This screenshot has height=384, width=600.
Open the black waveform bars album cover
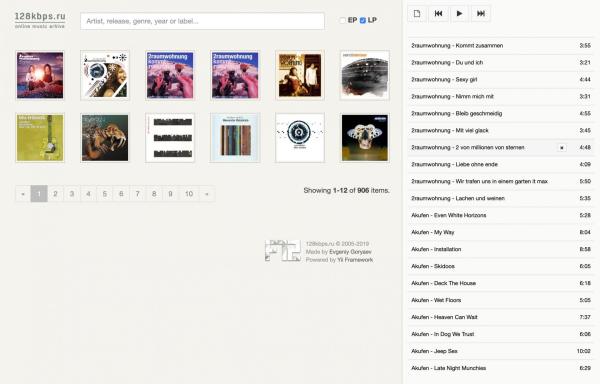click(x=170, y=138)
